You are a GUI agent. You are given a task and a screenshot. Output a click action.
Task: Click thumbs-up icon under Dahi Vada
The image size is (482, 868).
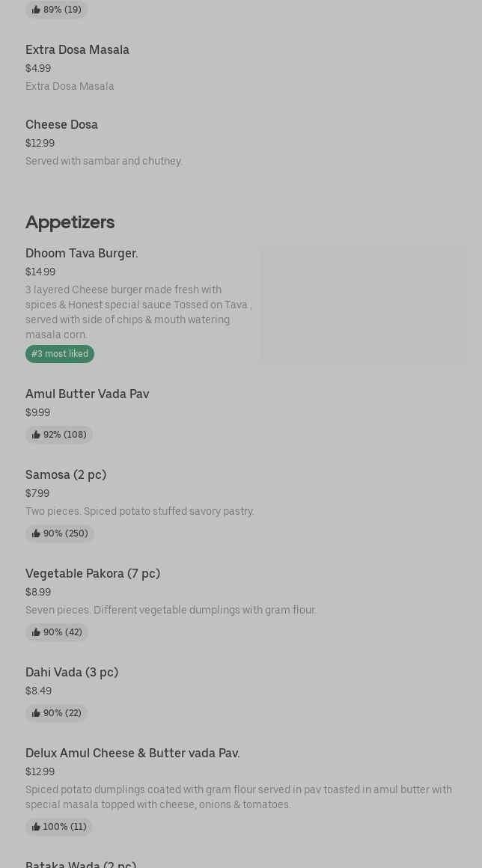click(x=36, y=713)
